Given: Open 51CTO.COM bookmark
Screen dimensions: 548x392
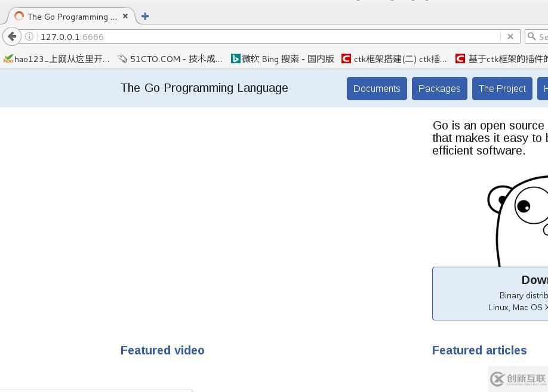Looking at the screenshot, I should point(170,58).
